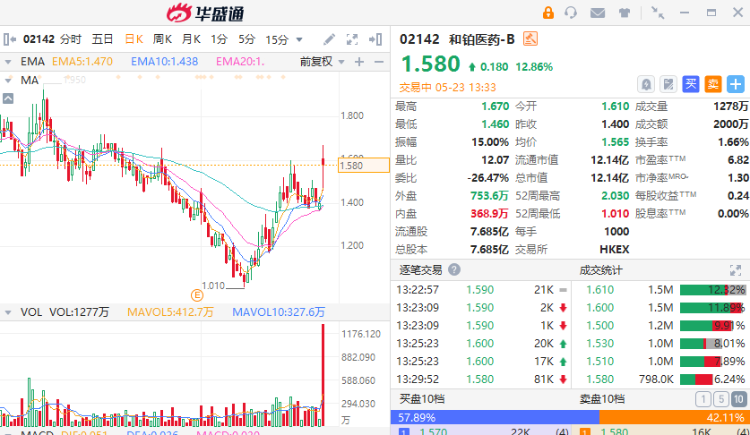Click trade row at 13:29:52
The image size is (750, 435).
tap(482, 379)
